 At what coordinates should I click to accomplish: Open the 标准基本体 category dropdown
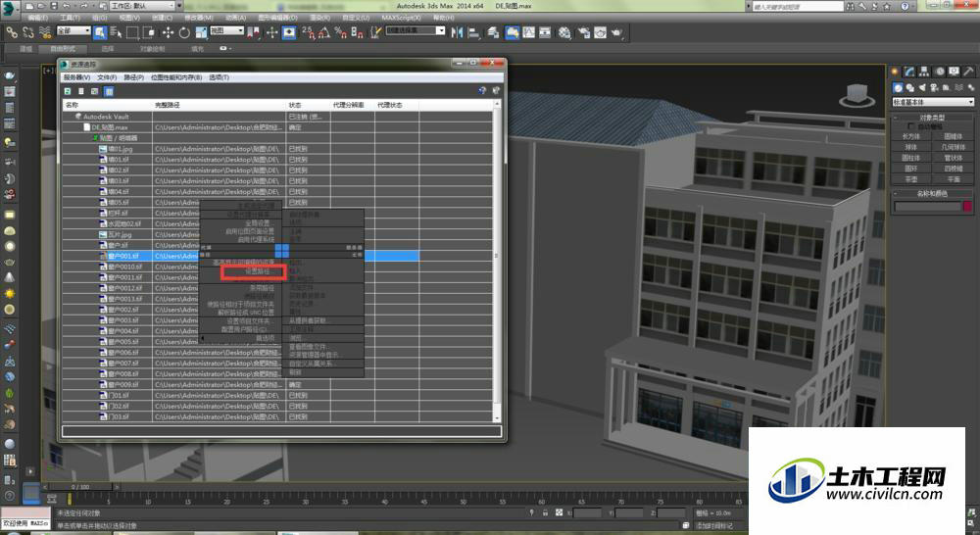pos(933,102)
